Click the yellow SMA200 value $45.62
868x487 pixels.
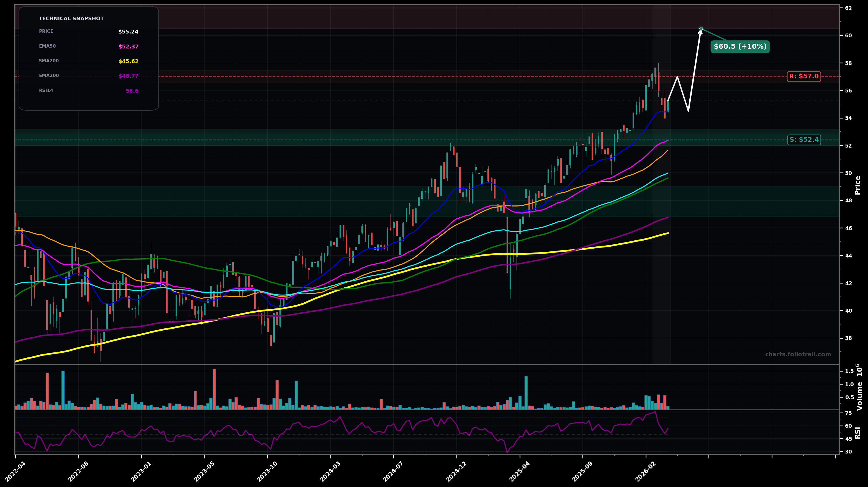[129, 61]
